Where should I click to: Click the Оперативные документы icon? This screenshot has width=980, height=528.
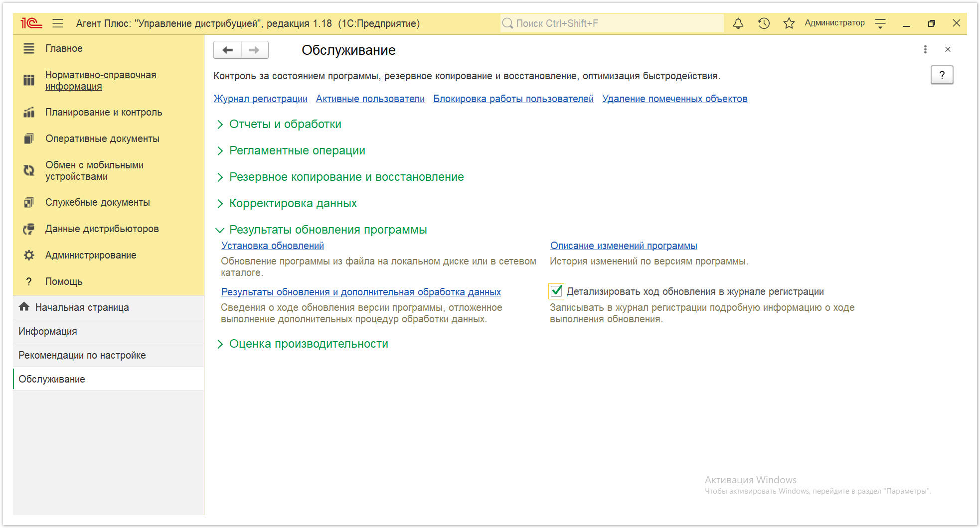(29, 138)
